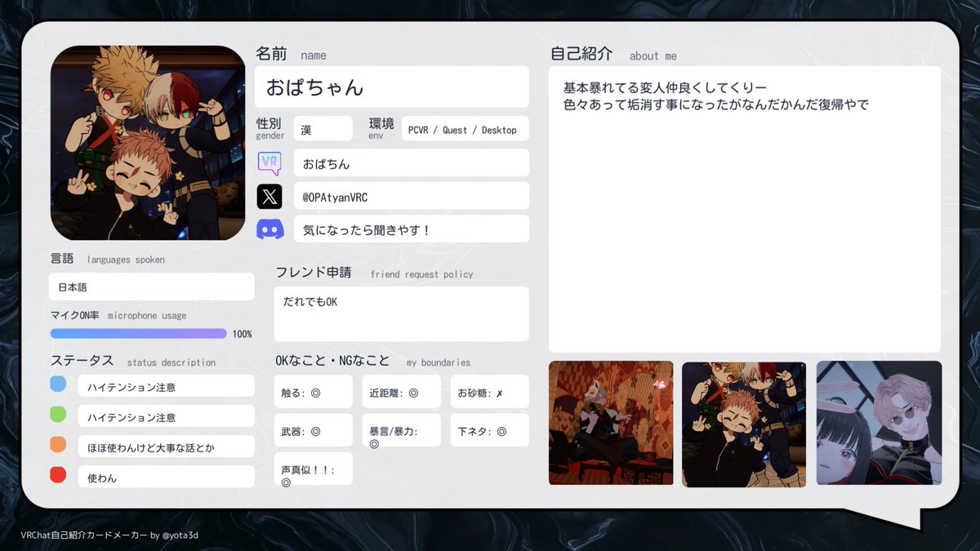The image size is (980, 551).
Task: Click the @OPAtyanVRC handle field
Action: click(x=412, y=196)
